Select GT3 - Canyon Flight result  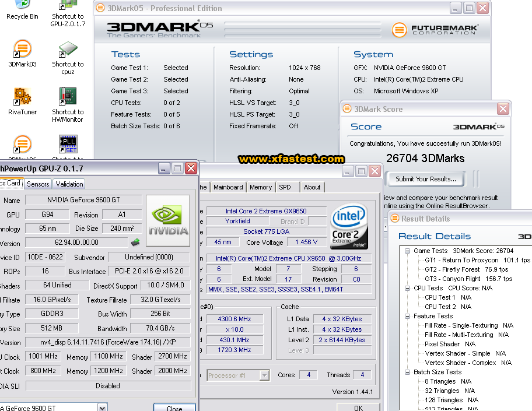tap(468, 279)
